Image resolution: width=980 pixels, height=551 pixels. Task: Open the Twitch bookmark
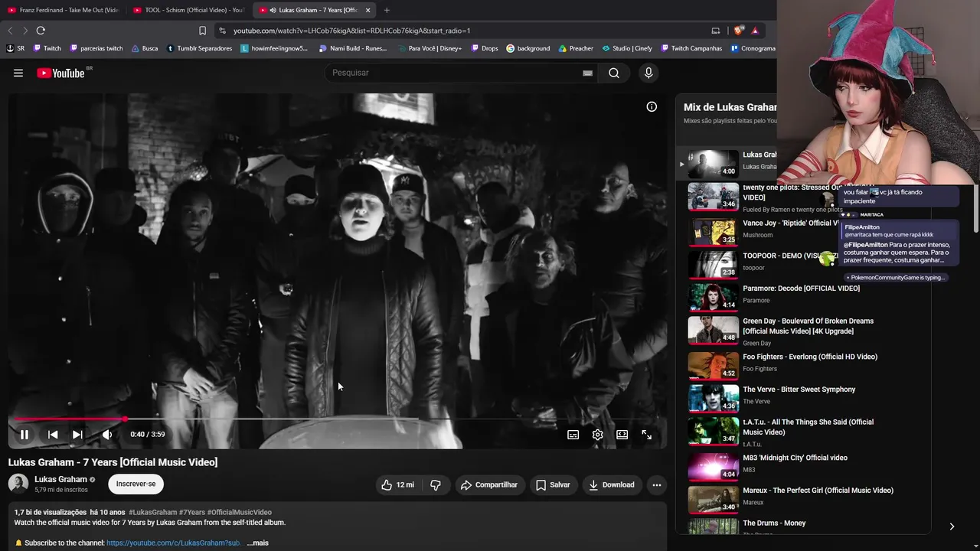tap(46, 48)
